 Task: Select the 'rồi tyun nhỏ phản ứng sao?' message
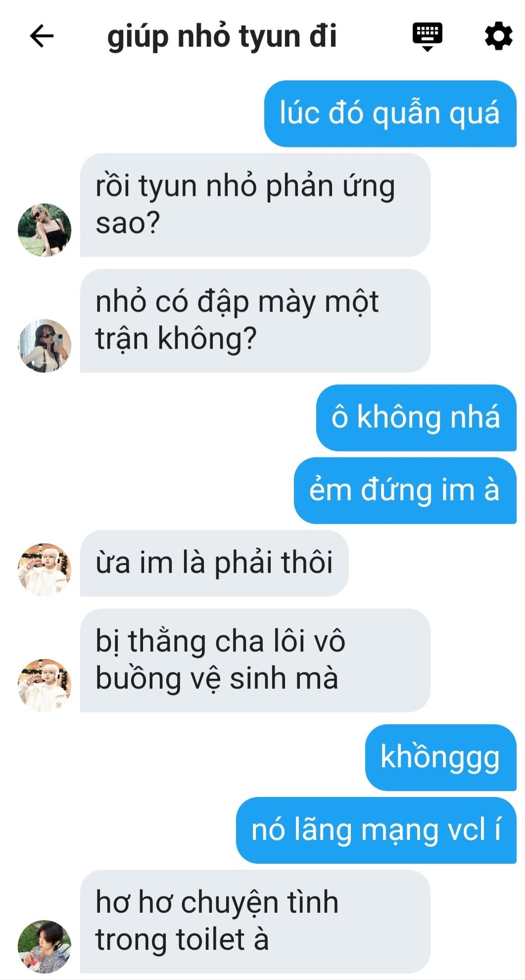coord(255,205)
